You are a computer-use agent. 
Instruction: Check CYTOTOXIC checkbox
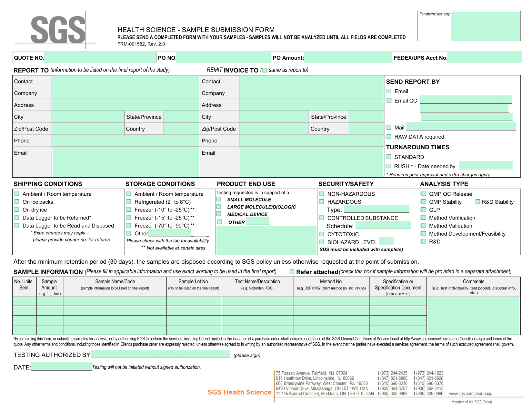tap(322, 234)
